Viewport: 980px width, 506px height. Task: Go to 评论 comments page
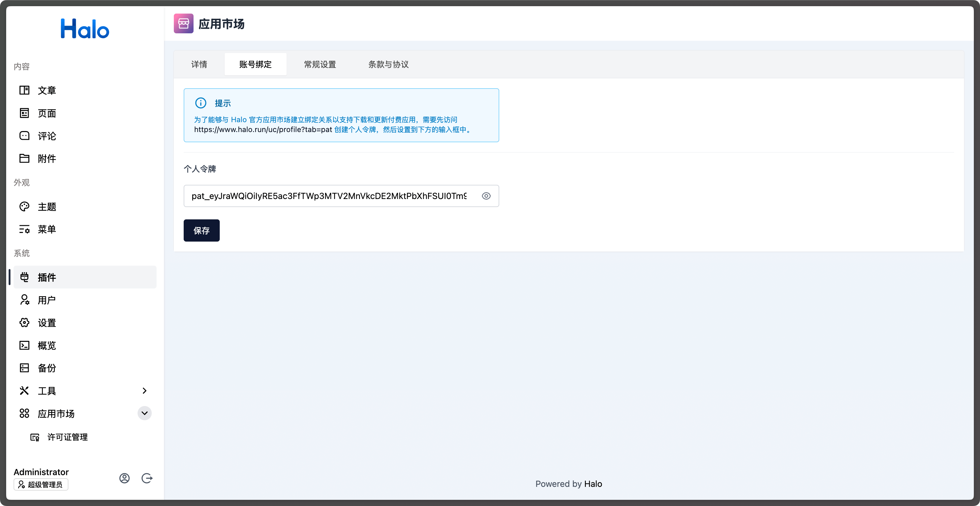(x=47, y=136)
